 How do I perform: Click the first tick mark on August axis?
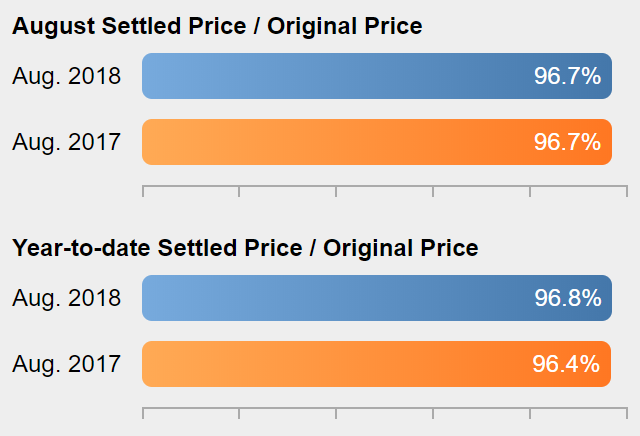point(143,191)
